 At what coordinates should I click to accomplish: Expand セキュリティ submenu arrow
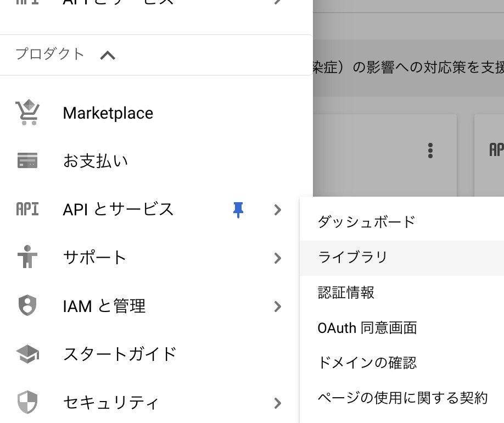pos(278,403)
